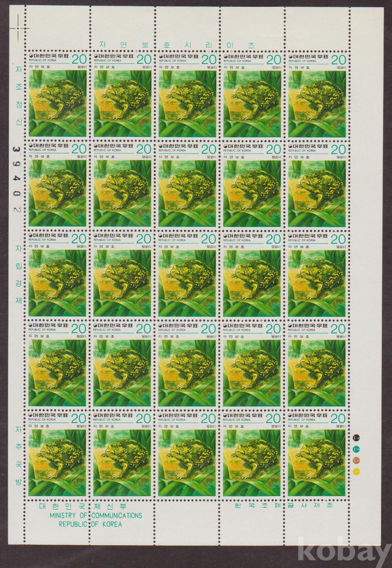Screen dimensions: 392x568
Task: Click the Republic of Korea text in the bottom margin
Action: click(x=90, y=524)
